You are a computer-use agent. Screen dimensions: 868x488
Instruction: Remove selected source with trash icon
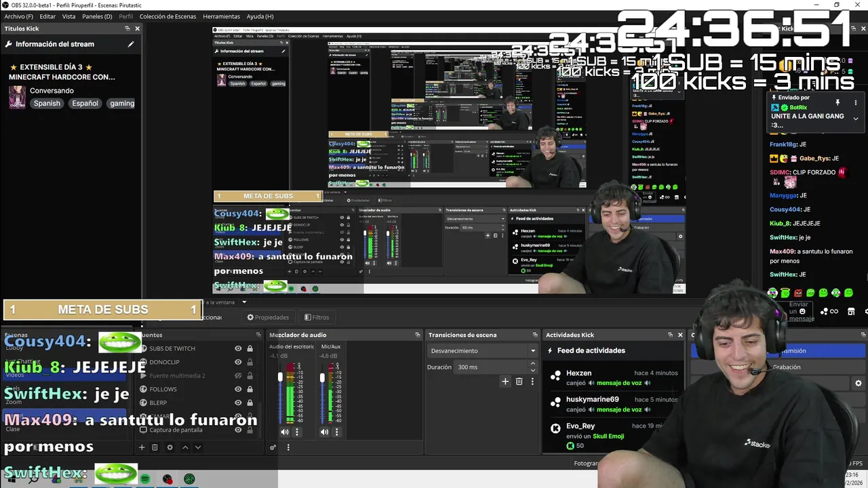coord(155,447)
